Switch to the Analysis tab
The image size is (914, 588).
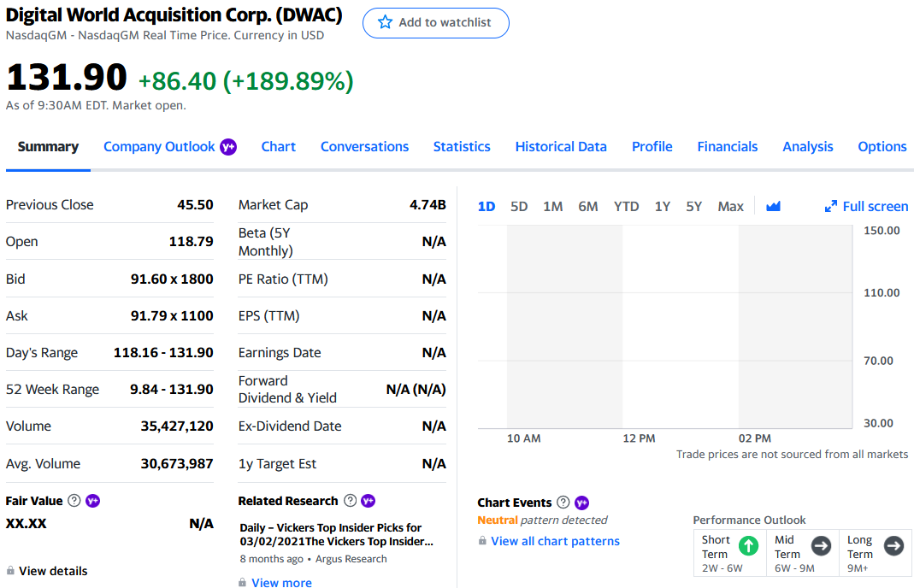[807, 147]
